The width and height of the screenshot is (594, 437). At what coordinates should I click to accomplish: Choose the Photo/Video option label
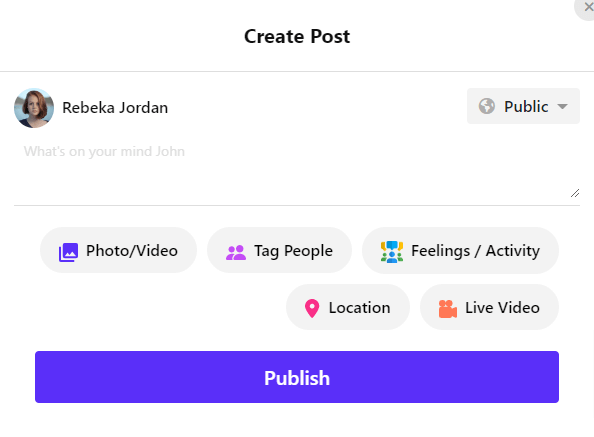point(132,251)
